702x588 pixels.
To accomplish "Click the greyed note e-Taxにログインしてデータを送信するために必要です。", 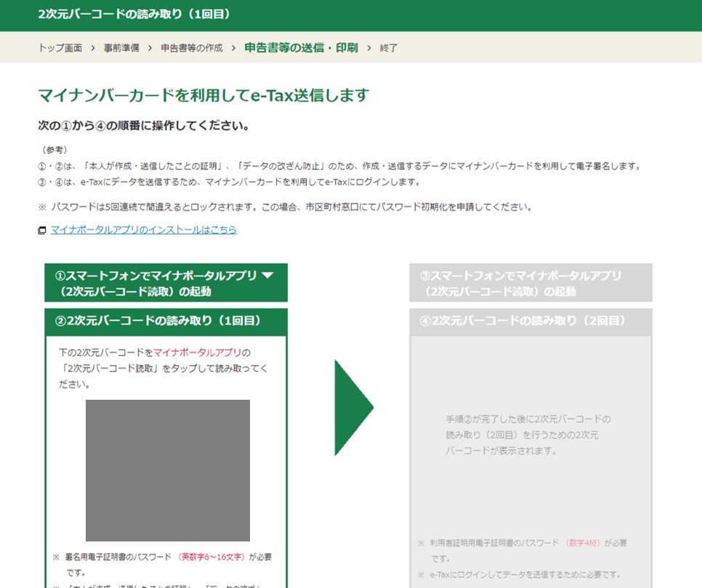I will click(520, 575).
